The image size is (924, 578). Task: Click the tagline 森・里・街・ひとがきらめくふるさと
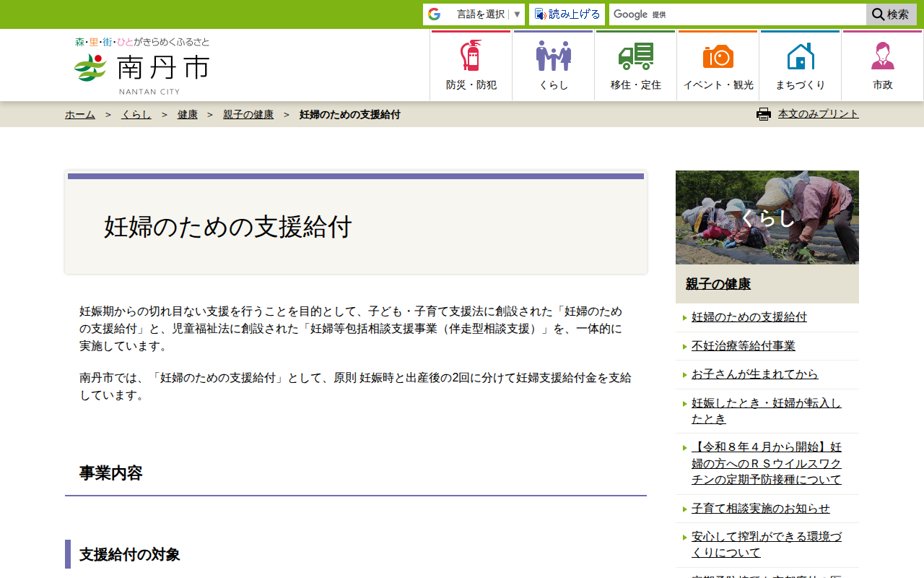pyautogui.click(x=142, y=42)
